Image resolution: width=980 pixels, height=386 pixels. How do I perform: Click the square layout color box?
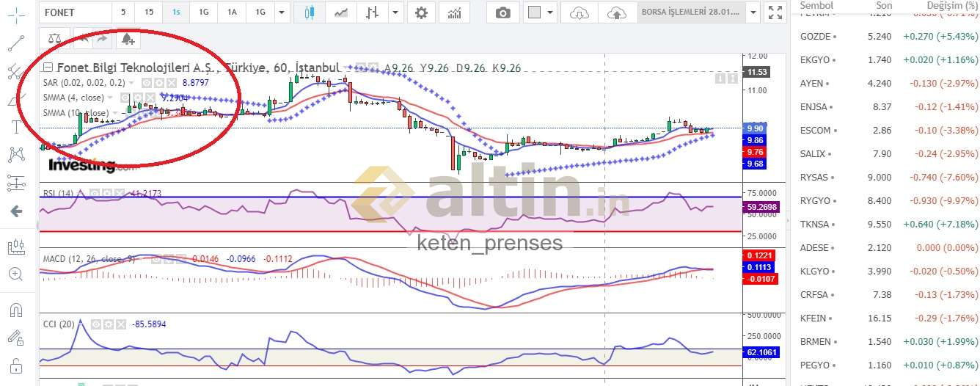pyautogui.click(x=535, y=12)
